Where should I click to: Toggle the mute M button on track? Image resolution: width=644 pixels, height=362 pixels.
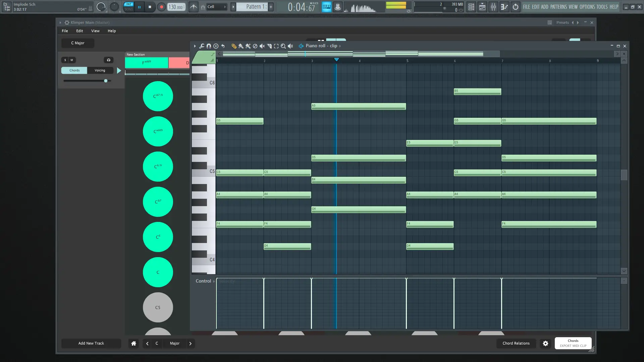(72, 60)
